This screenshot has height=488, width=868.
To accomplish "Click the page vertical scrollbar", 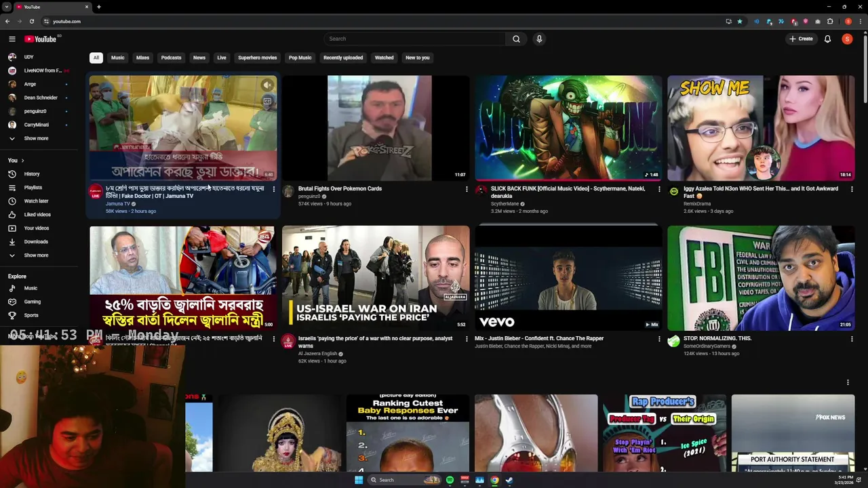I will click(x=865, y=68).
